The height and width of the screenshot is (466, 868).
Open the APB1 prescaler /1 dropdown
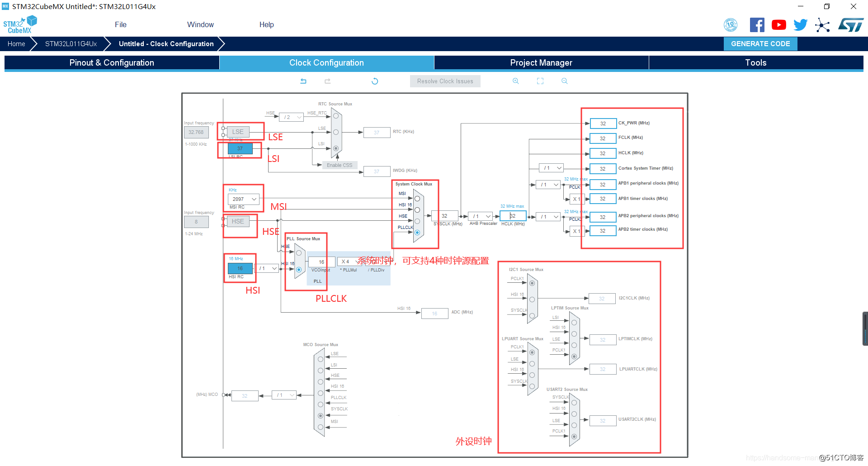[548, 185]
